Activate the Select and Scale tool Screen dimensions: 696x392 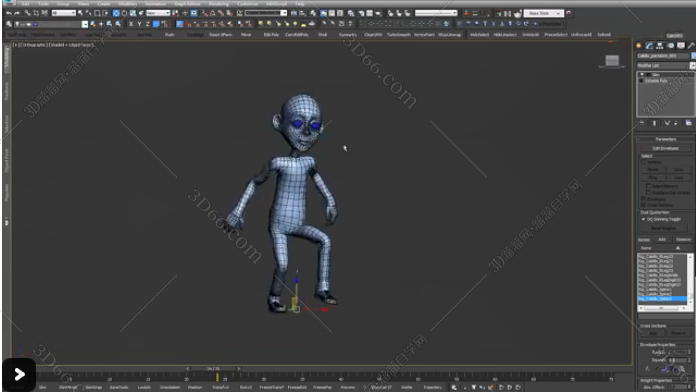click(x=133, y=13)
